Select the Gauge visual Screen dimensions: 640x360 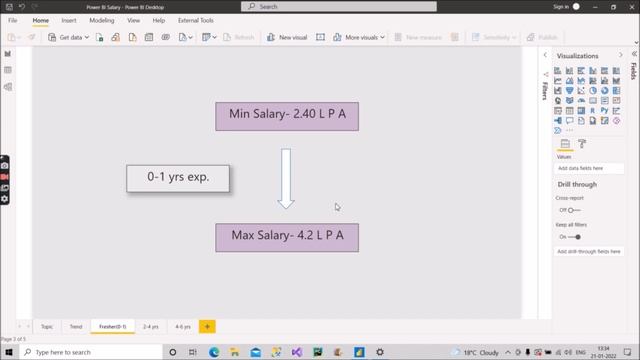tap(581, 100)
